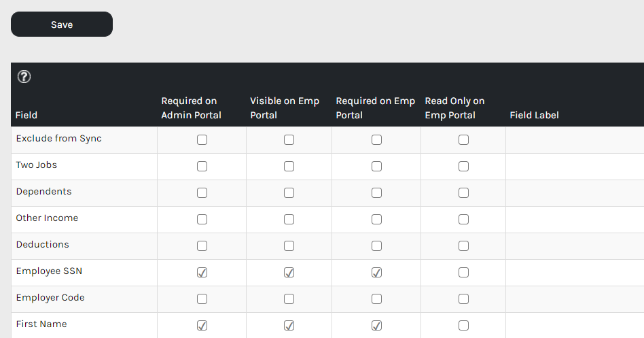Image resolution: width=644 pixels, height=338 pixels.
Task: Tick Required on Emp Portal for Dependents
Action: tap(376, 193)
